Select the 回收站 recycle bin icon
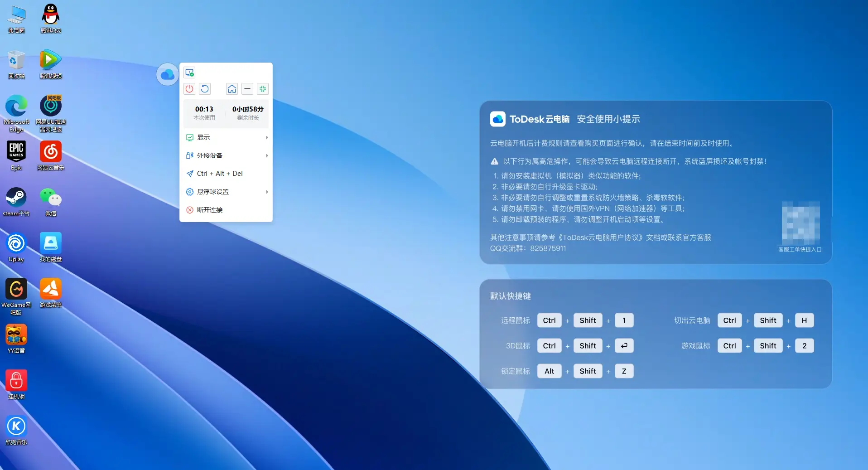Image resolution: width=868 pixels, height=470 pixels. 16,65
